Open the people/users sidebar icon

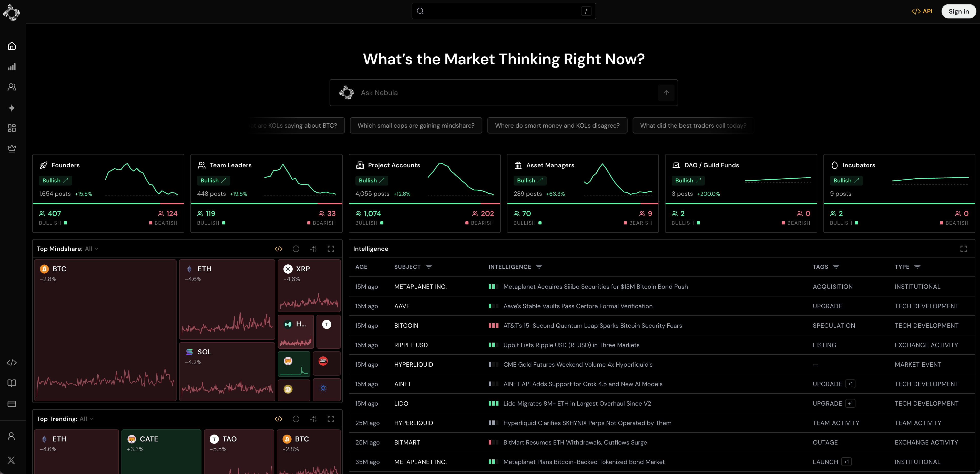click(12, 87)
